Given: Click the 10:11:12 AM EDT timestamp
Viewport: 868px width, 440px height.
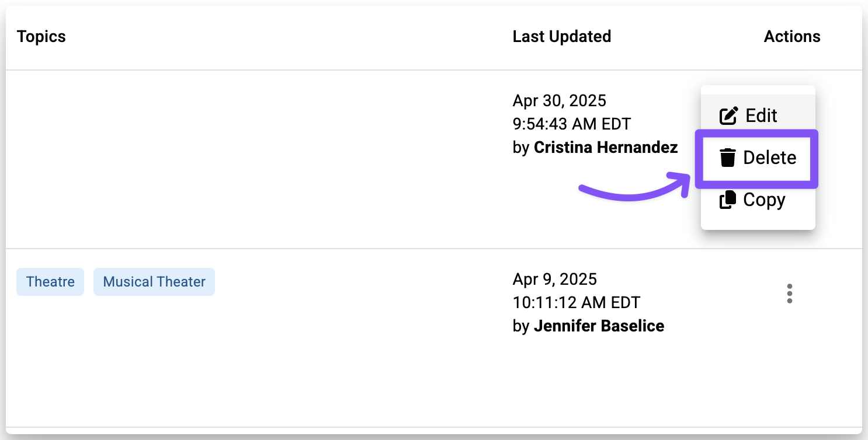Looking at the screenshot, I should (576, 302).
